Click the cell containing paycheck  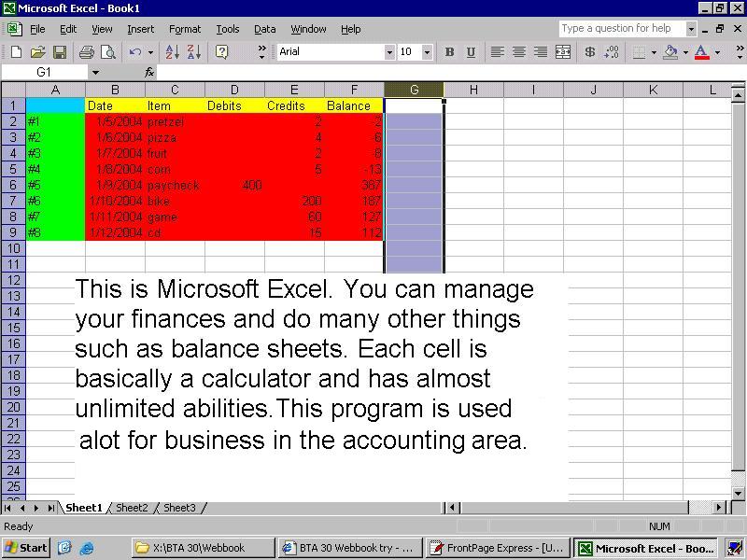point(175,185)
